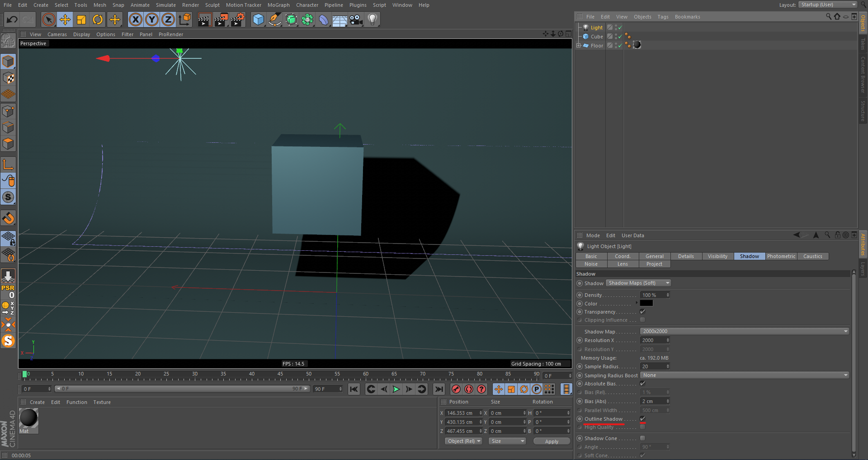This screenshot has width=868, height=460.
Task: Open Edit Render Settings icon
Action: (238, 19)
